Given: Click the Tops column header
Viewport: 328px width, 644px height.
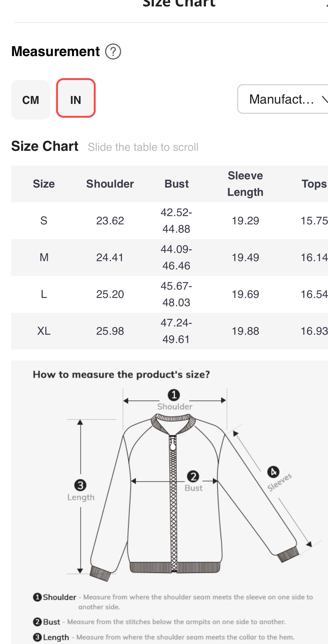Looking at the screenshot, I should 315,184.
